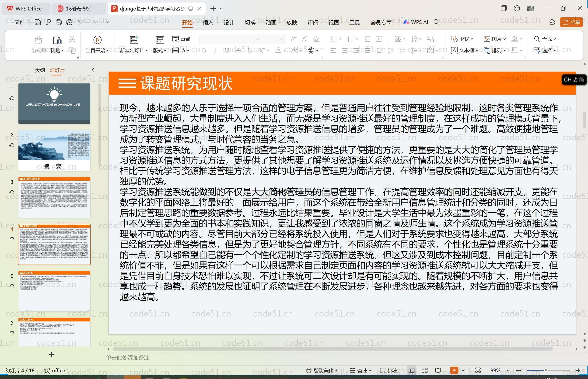Click the Copy icon below scissors

tap(72, 50)
